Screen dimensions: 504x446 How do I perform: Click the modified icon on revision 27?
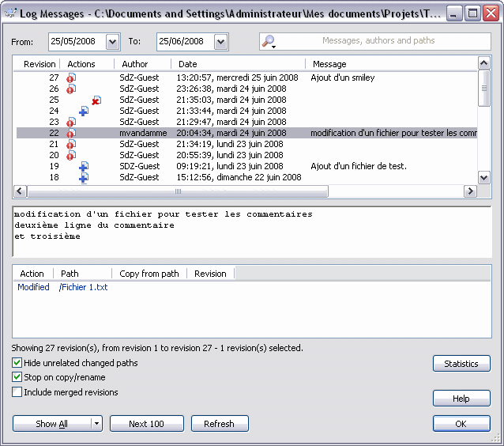click(x=71, y=78)
